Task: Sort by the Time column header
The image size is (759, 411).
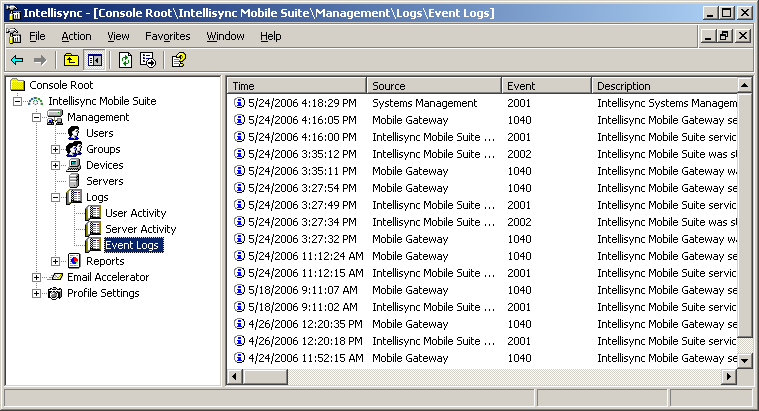Action: [x=297, y=86]
